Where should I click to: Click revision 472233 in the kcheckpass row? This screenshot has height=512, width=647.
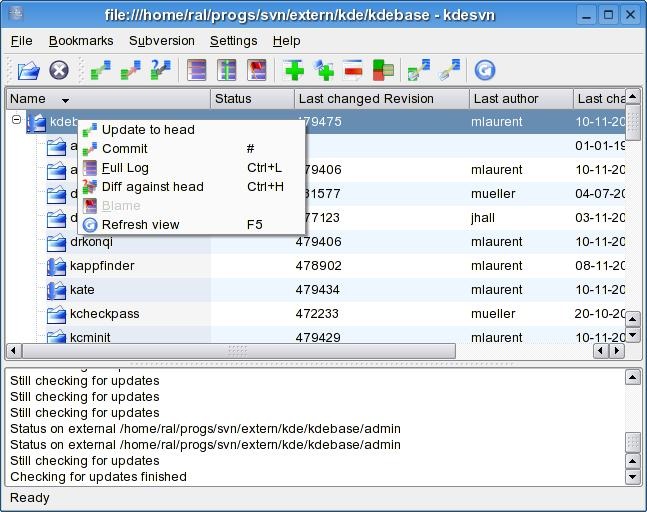317,314
